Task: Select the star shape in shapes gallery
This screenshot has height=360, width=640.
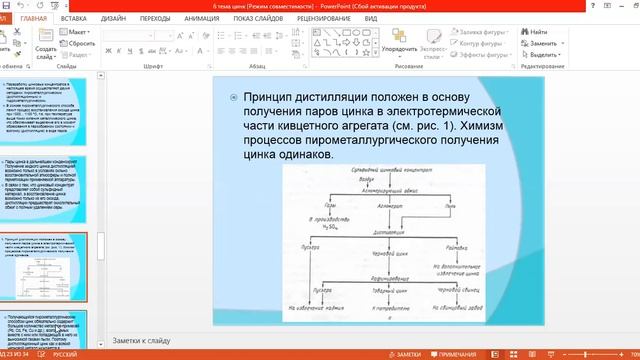Action: tap(366, 52)
